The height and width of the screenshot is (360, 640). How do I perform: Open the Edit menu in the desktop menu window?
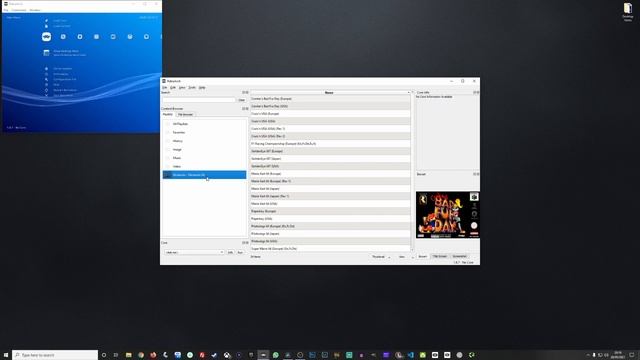click(173, 87)
